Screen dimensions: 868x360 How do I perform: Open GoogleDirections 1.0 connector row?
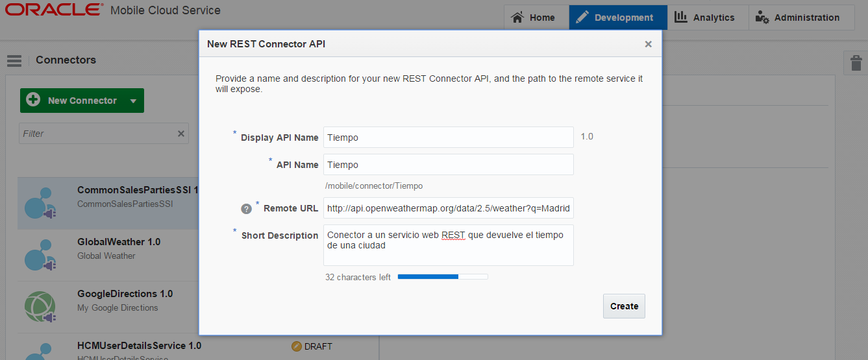[198, 307]
